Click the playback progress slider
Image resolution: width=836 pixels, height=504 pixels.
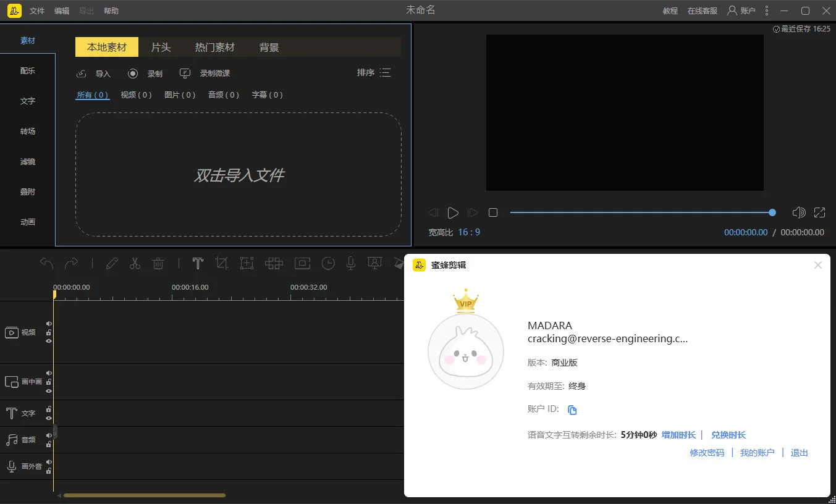(x=643, y=212)
